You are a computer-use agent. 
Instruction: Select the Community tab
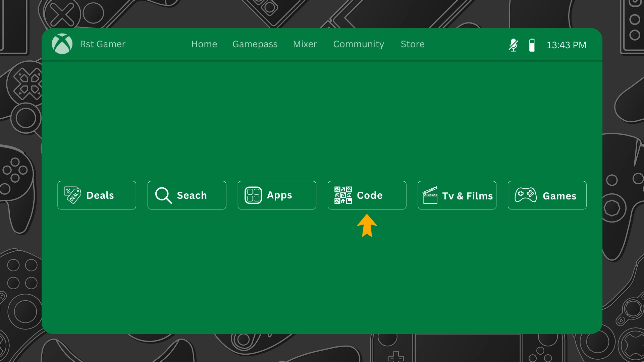(359, 45)
